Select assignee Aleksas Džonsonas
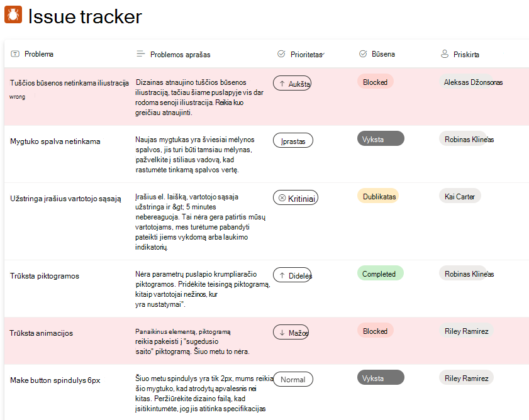 (471, 82)
